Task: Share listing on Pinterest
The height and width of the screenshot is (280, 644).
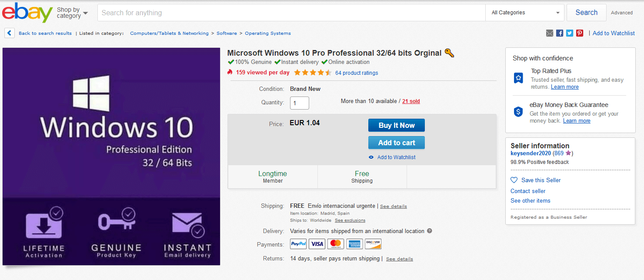Action: click(x=580, y=33)
